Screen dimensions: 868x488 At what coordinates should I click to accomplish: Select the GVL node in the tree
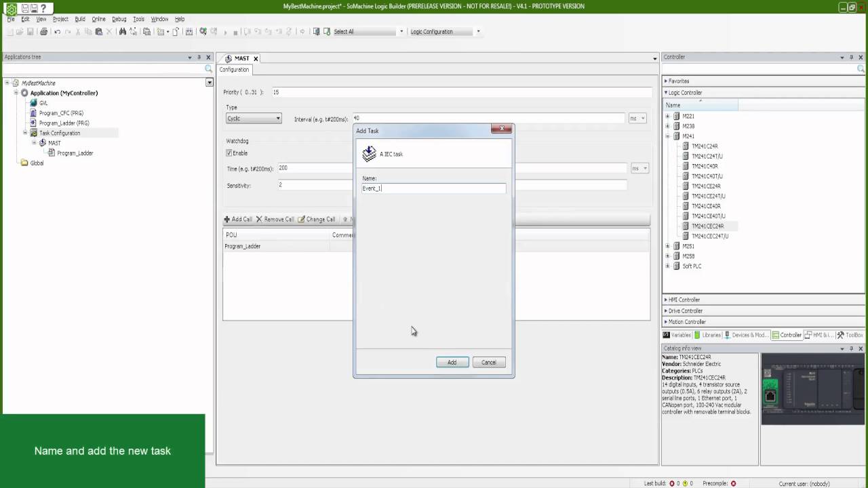click(x=43, y=103)
